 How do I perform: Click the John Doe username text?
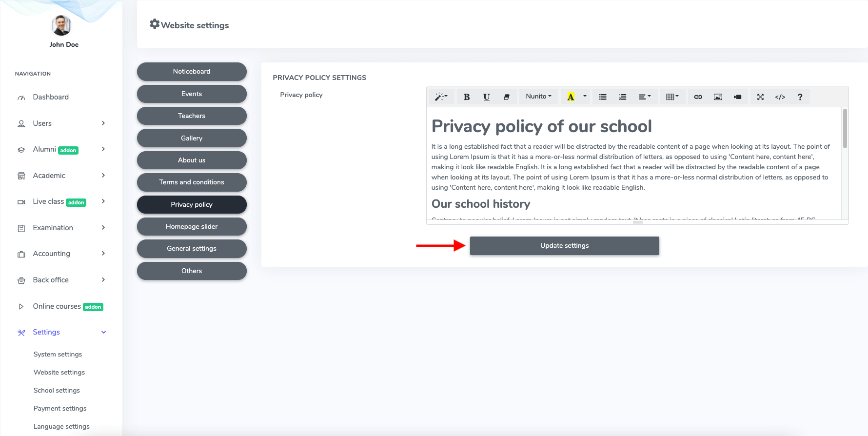point(64,44)
